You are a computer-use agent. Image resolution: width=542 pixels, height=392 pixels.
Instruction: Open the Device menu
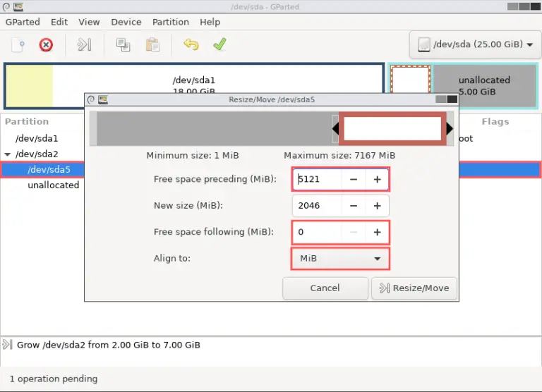126,22
